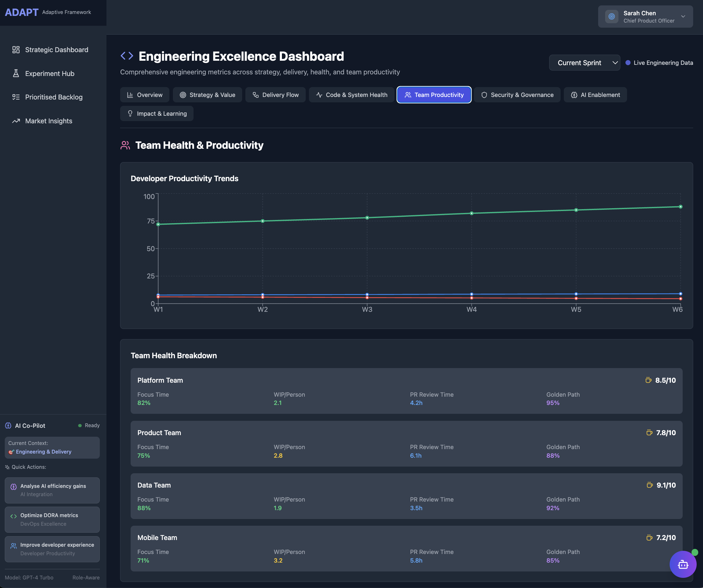Click Optimize DORA metrics quick action
This screenshot has height=588, width=703.
(x=52, y=519)
